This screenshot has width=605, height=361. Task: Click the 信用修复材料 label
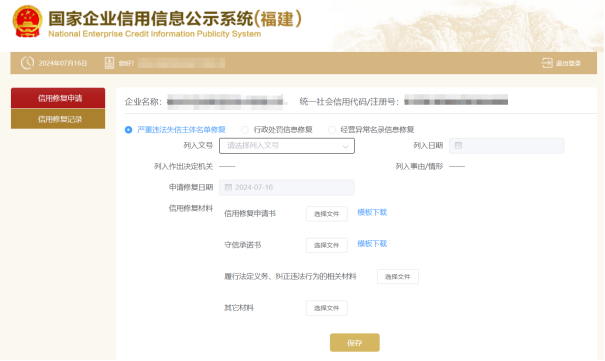click(191, 208)
